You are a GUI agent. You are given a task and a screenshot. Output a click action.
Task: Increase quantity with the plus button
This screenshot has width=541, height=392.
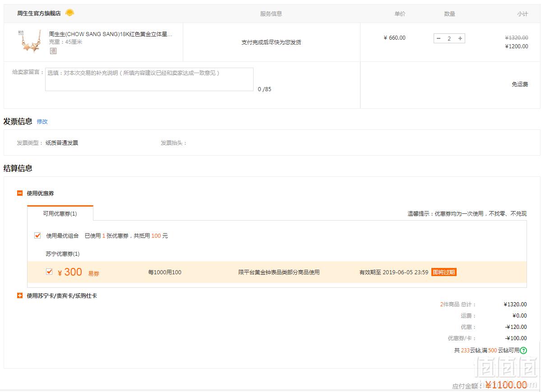pos(460,38)
